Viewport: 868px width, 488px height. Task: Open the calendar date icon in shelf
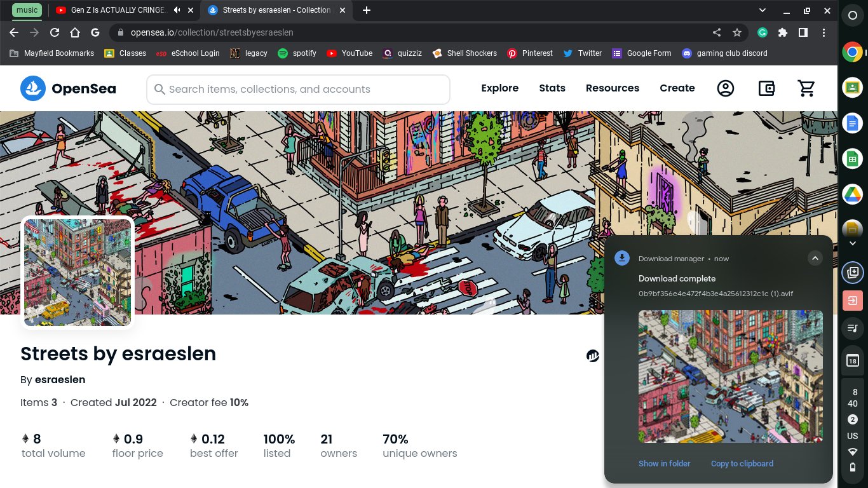tap(852, 361)
